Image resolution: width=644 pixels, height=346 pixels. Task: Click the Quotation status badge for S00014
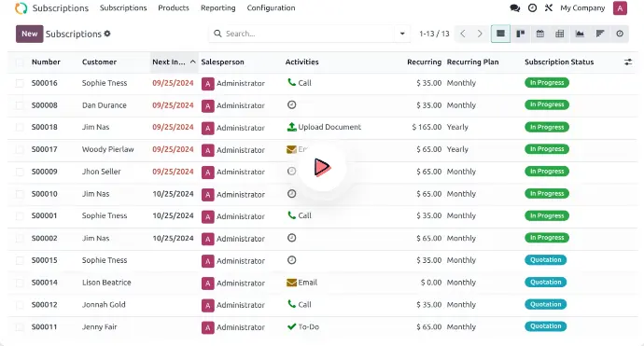545,282
